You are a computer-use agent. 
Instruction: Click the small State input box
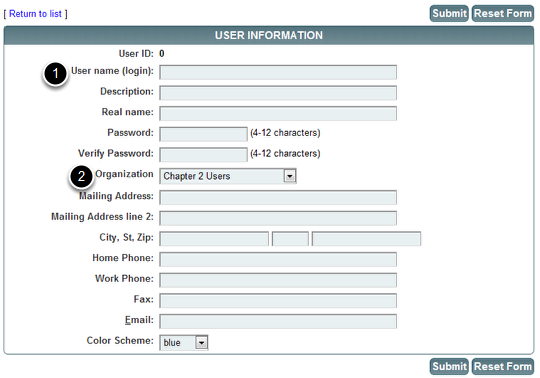pyautogui.click(x=290, y=239)
